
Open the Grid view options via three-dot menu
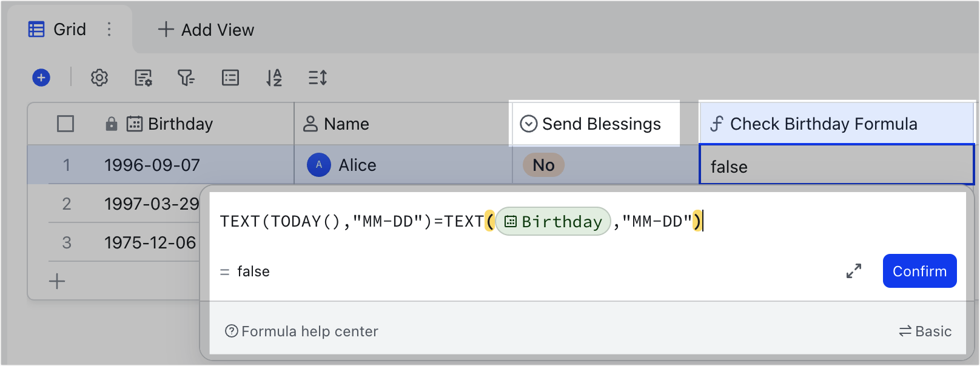click(x=109, y=28)
